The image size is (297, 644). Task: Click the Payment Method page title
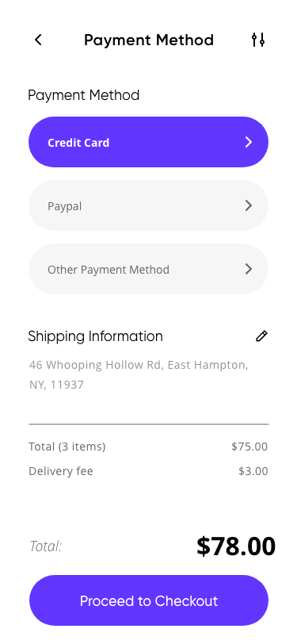tap(149, 40)
